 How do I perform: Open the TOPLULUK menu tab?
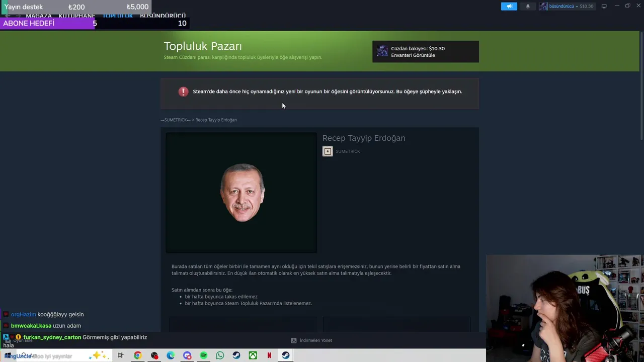tap(117, 16)
